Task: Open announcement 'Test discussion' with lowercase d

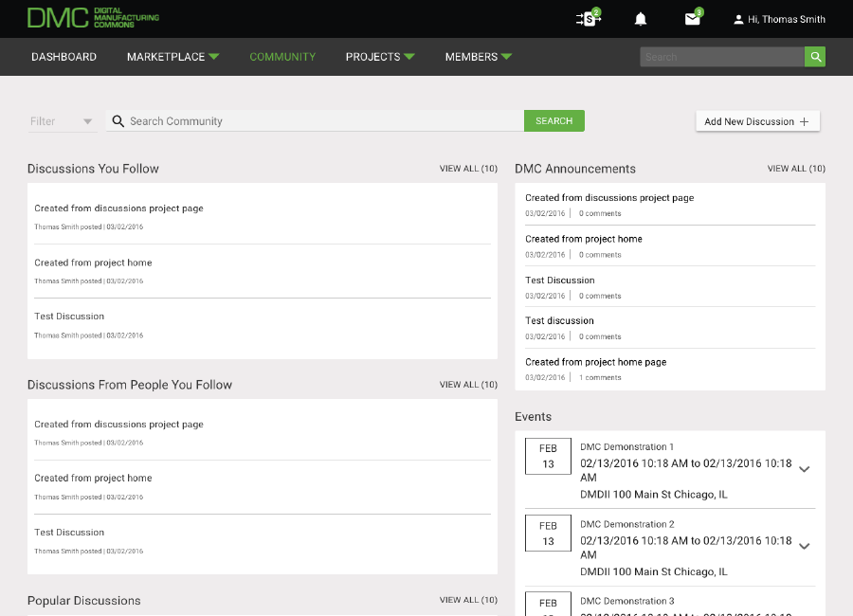Action: tap(559, 321)
